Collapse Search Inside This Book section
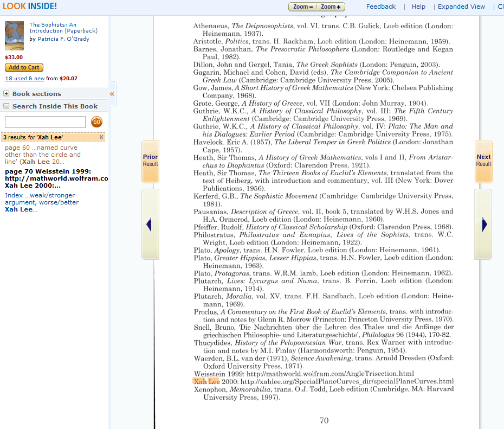This screenshot has width=504, height=429. (7, 106)
